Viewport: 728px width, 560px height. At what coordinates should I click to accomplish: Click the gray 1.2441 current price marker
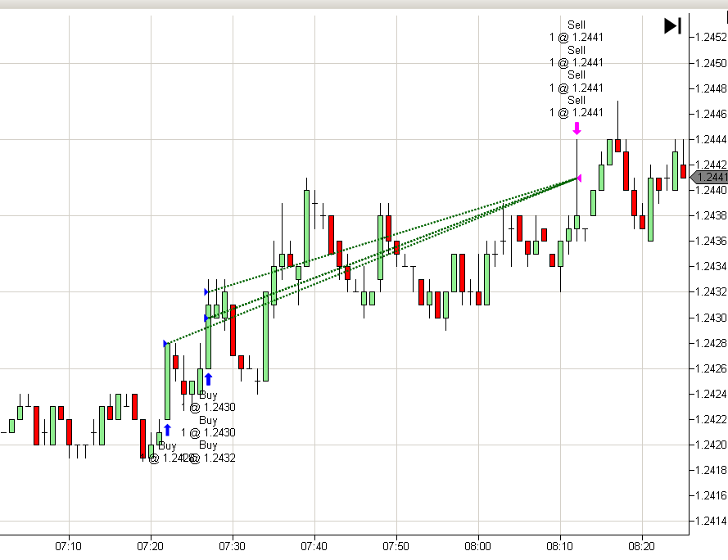point(709,178)
